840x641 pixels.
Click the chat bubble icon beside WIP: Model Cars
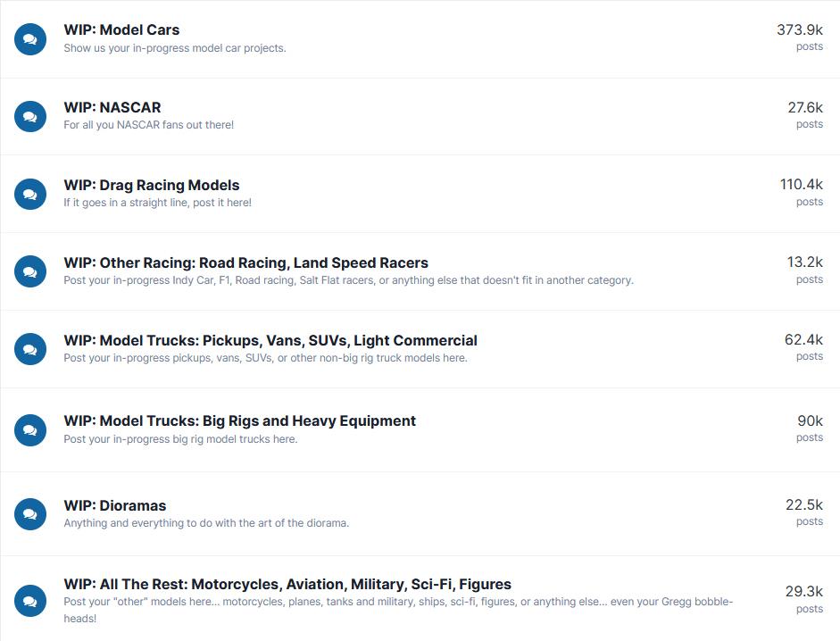[30, 39]
